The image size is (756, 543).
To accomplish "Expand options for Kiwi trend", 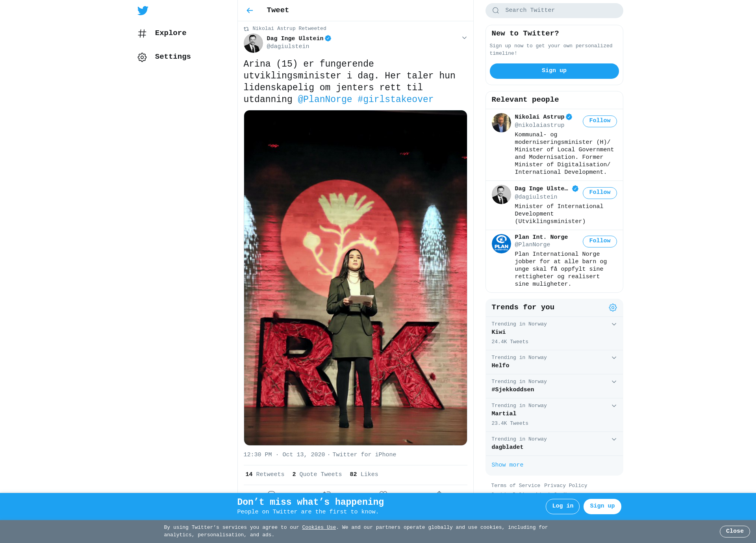I will point(614,324).
